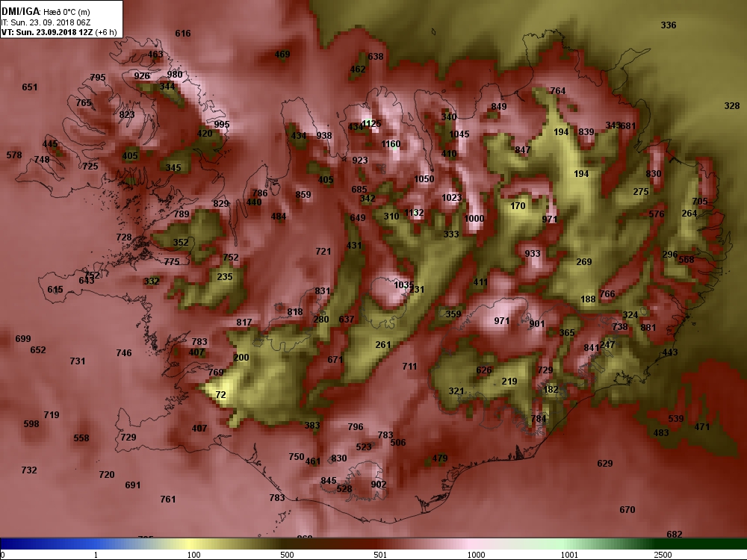The image size is (747, 560).
Task: Click the map value 235
Action: [224, 277]
